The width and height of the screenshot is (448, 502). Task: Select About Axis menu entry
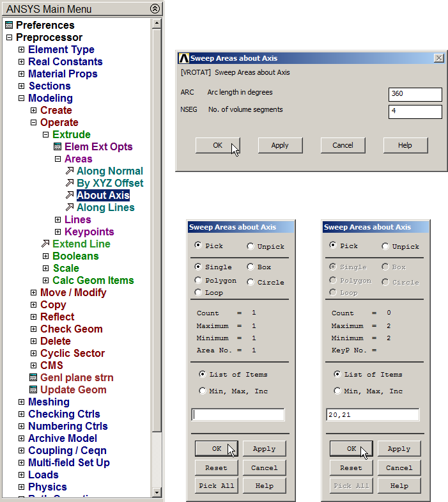[x=102, y=196]
